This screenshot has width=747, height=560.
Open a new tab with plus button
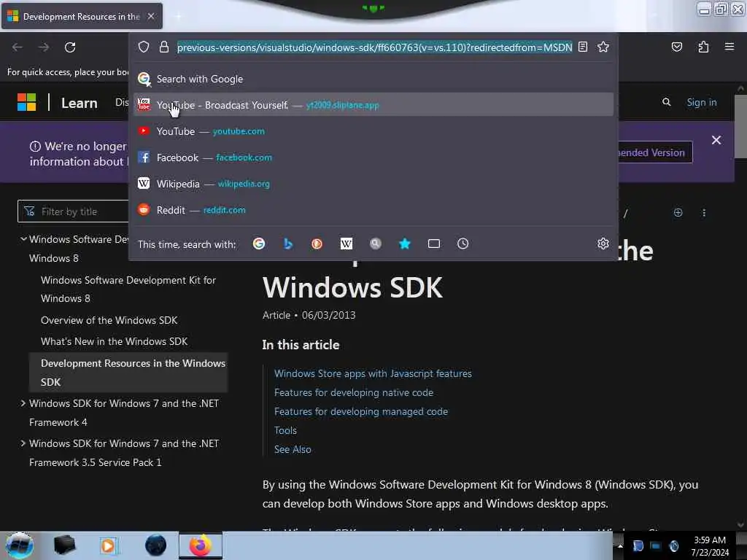coord(178,16)
